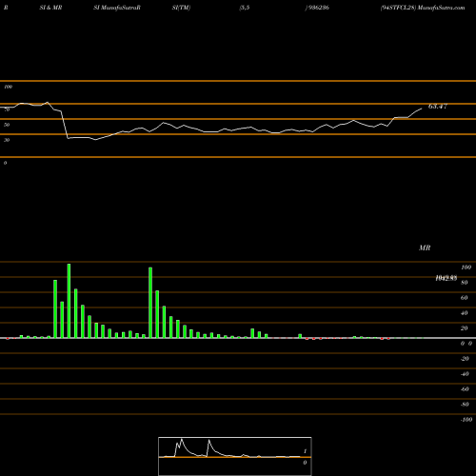Click the RSI axis label 30
Image resolution: width=476 pixels, height=476 pixels.
coord(7,140)
